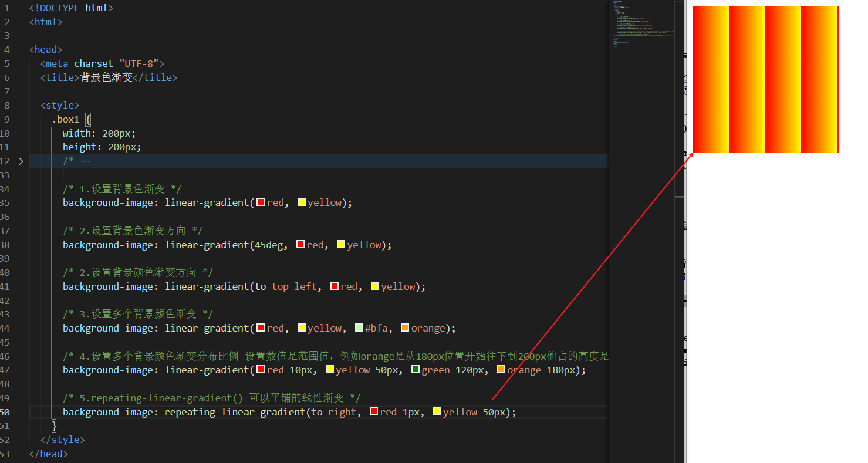Click the opening '<style>' tag
The width and height of the screenshot is (868, 463).
coord(60,105)
